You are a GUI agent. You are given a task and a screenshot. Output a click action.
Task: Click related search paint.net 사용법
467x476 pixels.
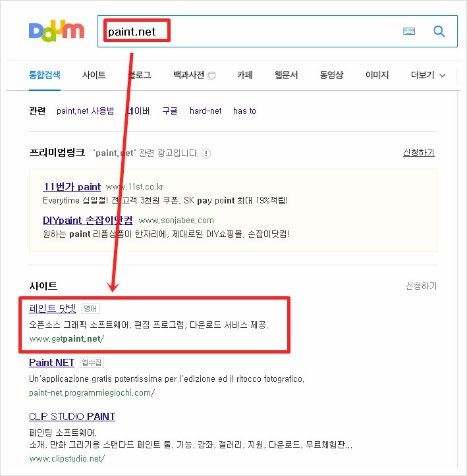pyautogui.click(x=86, y=111)
